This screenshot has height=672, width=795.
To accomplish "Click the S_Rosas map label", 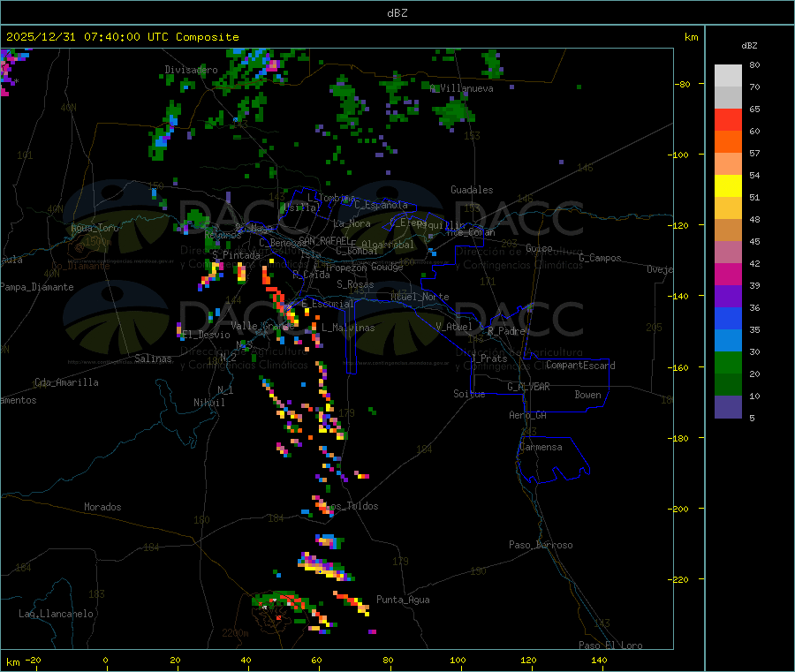I will [355, 284].
